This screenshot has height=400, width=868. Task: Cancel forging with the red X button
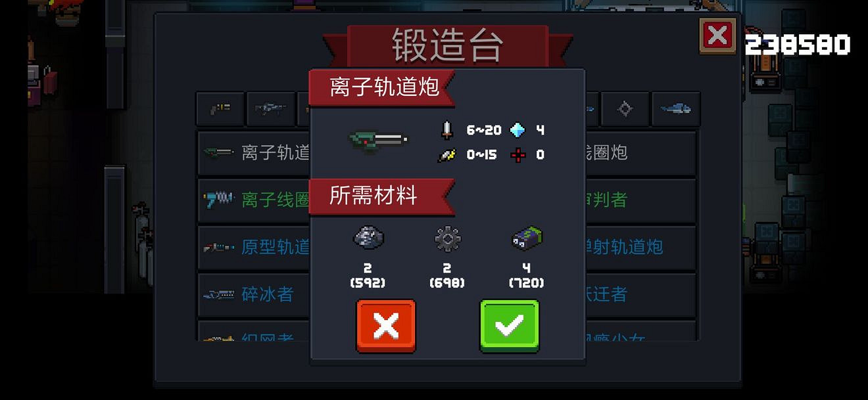(386, 326)
